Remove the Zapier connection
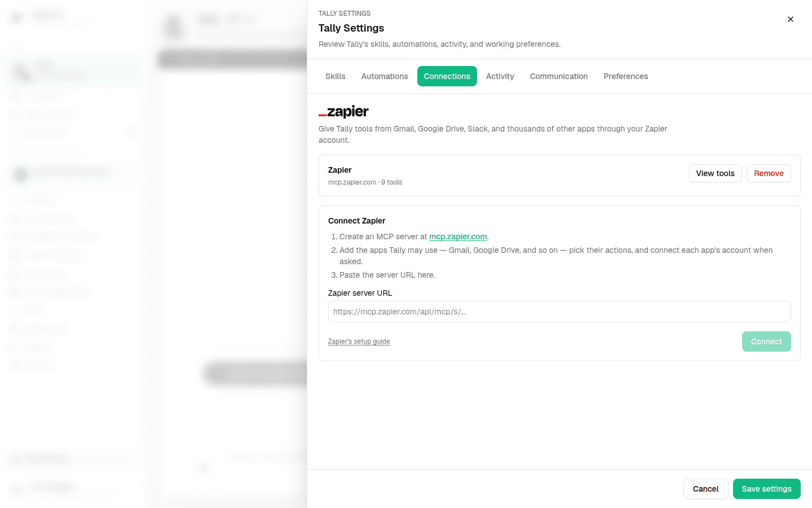Screen dimensions: 812x508 pos(769,173)
